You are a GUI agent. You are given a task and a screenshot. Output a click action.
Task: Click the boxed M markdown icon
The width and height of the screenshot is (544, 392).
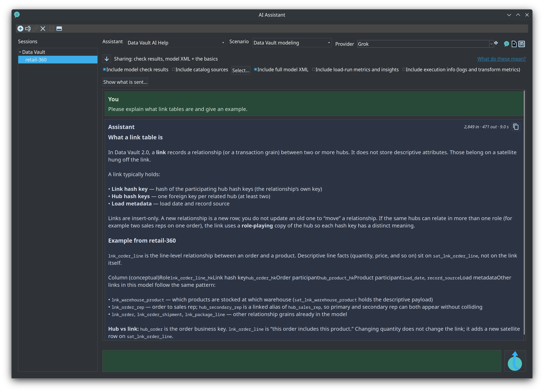point(521,44)
